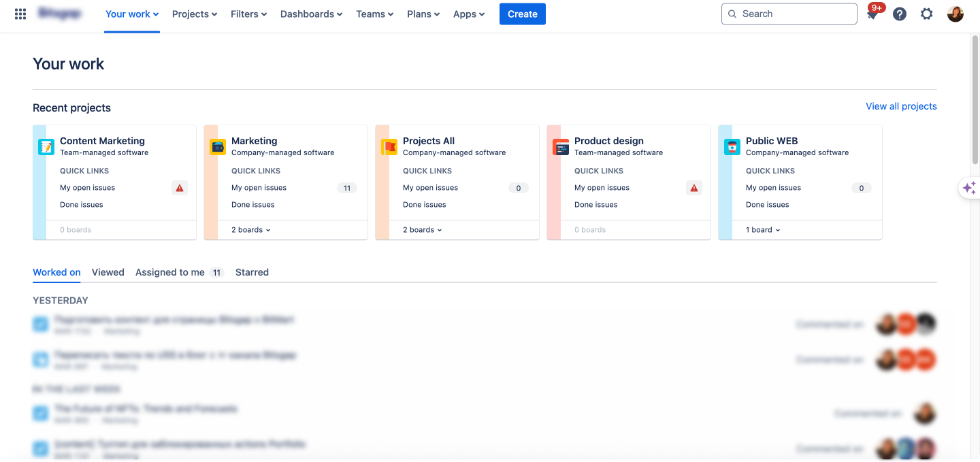Image resolution: width=980 pixels, height=462 pixels.
Task: Open the View all projects link
Action: pyautogui.click(x=901, y=106)
